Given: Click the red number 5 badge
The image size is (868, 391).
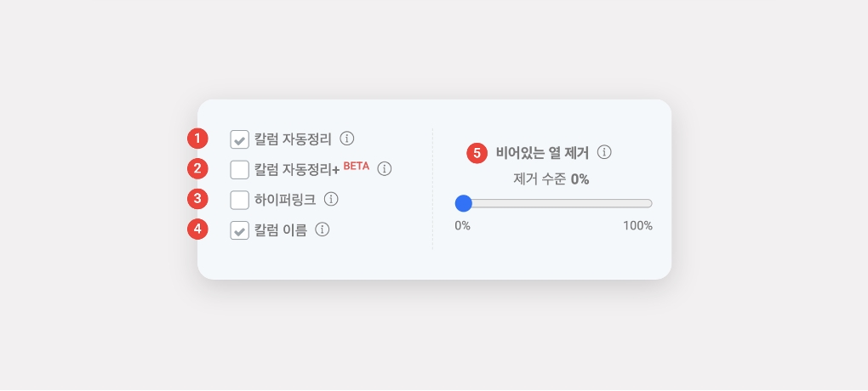Looking at the screenshot, I should [477, 154].
